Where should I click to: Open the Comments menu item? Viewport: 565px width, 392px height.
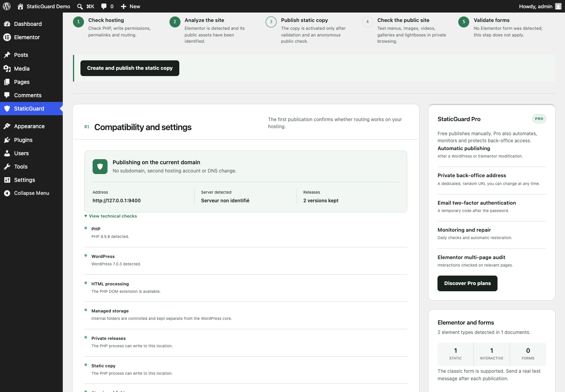[x=31, y=95]
